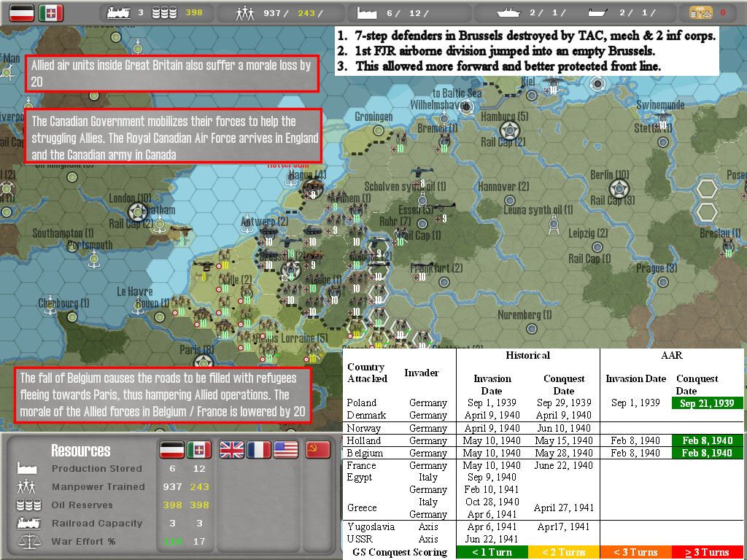Click the factory icon beside Production Stored
Viewport: 747px width, 560px height.
[x=27, y=468]
